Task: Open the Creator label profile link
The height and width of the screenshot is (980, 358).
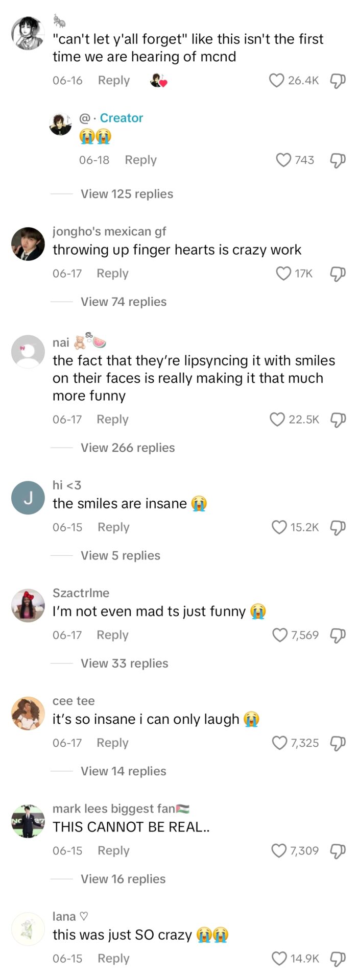Action: coord(121,118)
